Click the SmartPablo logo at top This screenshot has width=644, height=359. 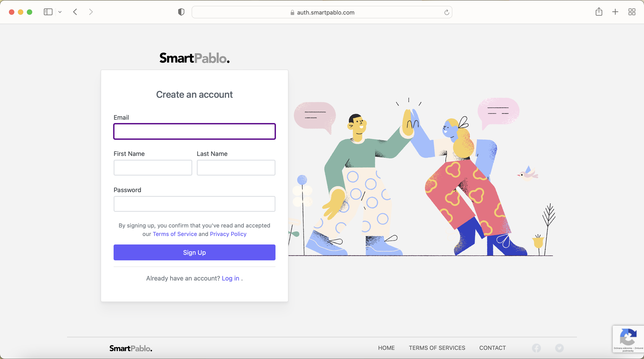click(195, 58)
